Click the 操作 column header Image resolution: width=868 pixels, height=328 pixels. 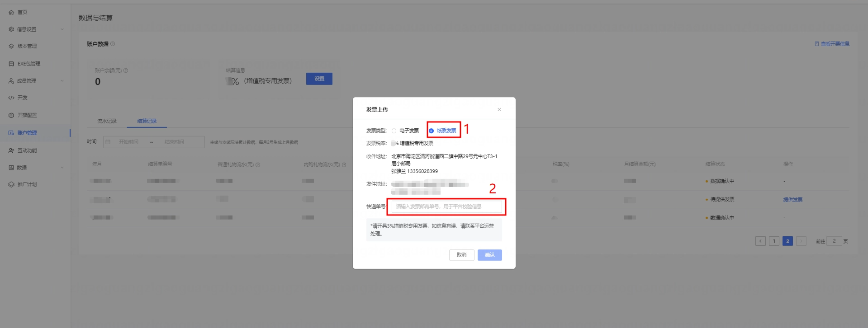coord(788,164)
